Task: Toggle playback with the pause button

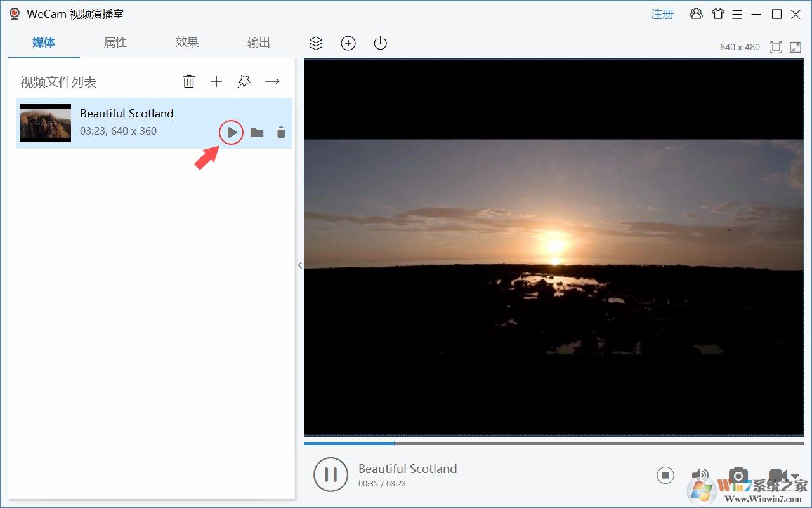Action: point(331,474)
